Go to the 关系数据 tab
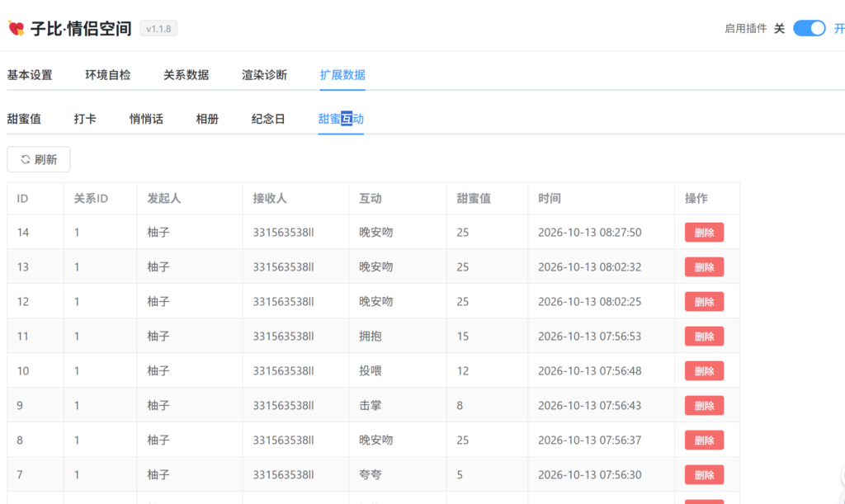Screen dimensions: 845x504 coord(186,75)
